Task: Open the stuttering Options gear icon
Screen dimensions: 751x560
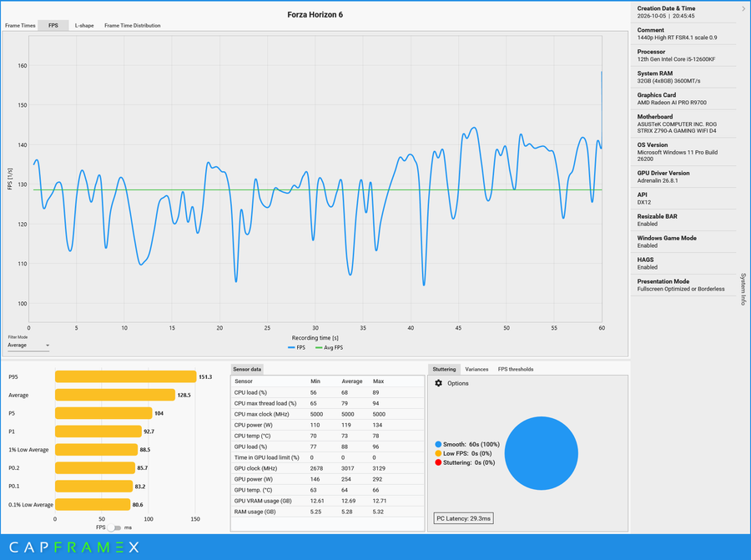Action: [x=438, y=383]
